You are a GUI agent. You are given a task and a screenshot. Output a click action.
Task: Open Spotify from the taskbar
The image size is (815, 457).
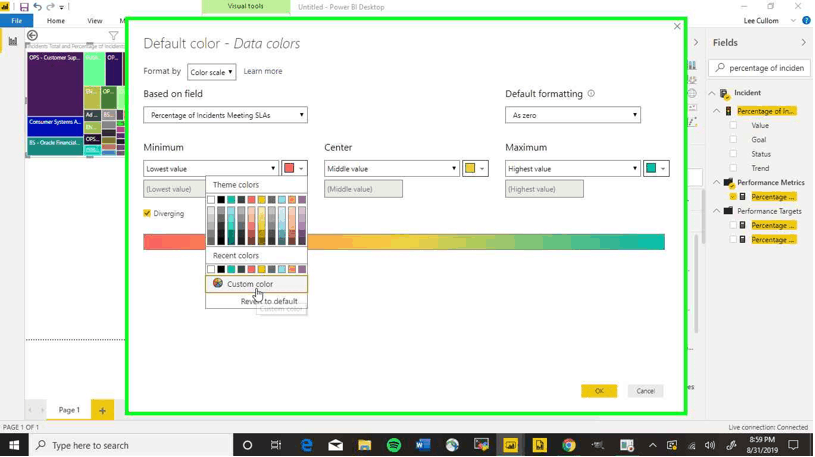pos(394,446)
